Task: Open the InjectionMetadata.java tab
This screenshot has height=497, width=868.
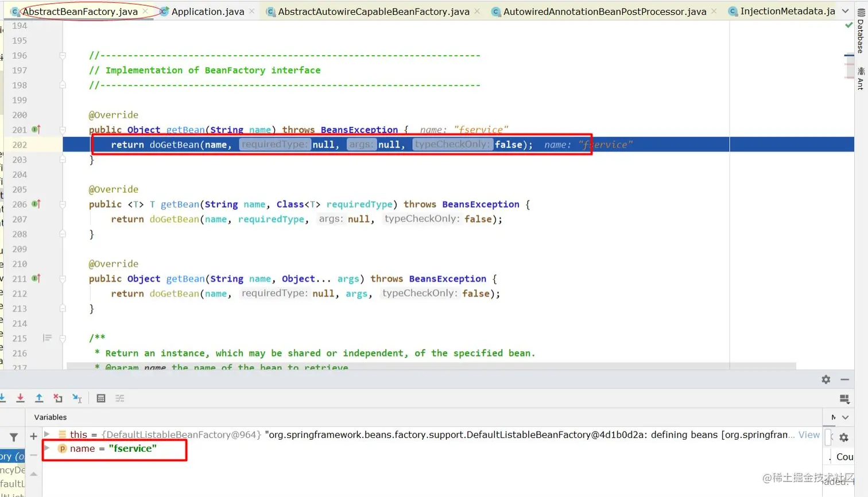Action: [x=781, y=11]
